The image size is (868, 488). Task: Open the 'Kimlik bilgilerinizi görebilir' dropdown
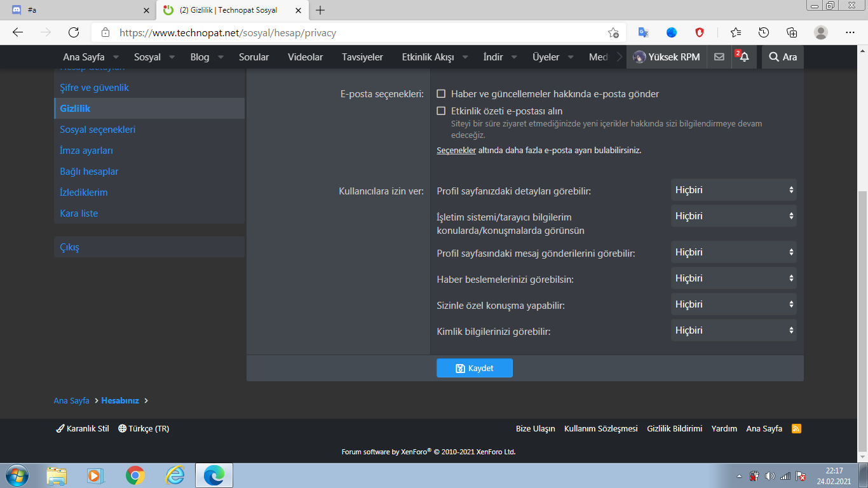click(x=734, y=330)
